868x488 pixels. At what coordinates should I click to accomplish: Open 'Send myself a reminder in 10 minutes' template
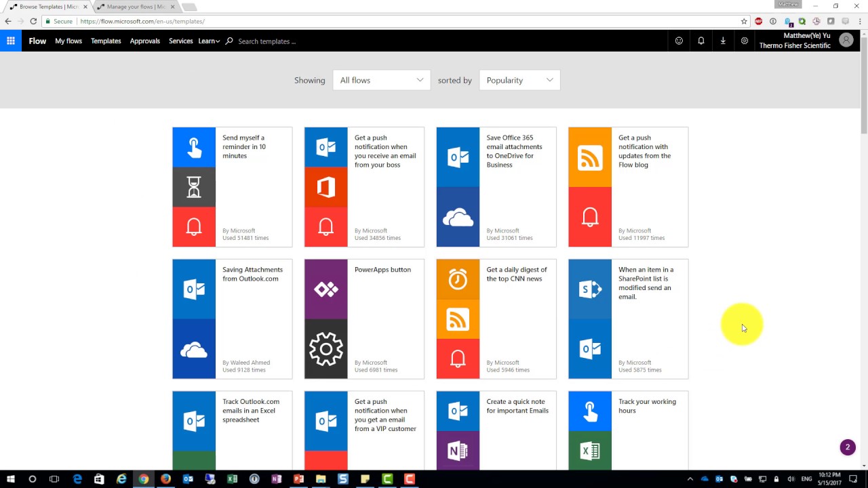coord(233,187)
